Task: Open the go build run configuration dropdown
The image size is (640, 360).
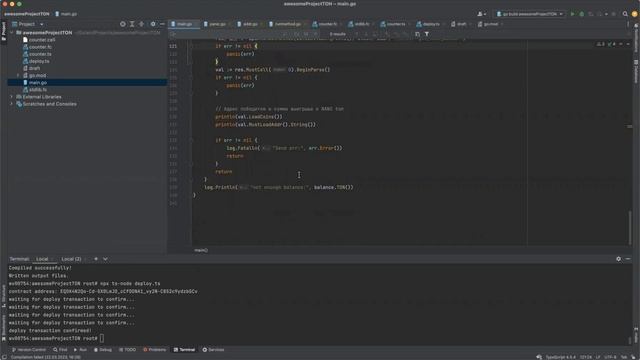Action: [x=530, y=14]
